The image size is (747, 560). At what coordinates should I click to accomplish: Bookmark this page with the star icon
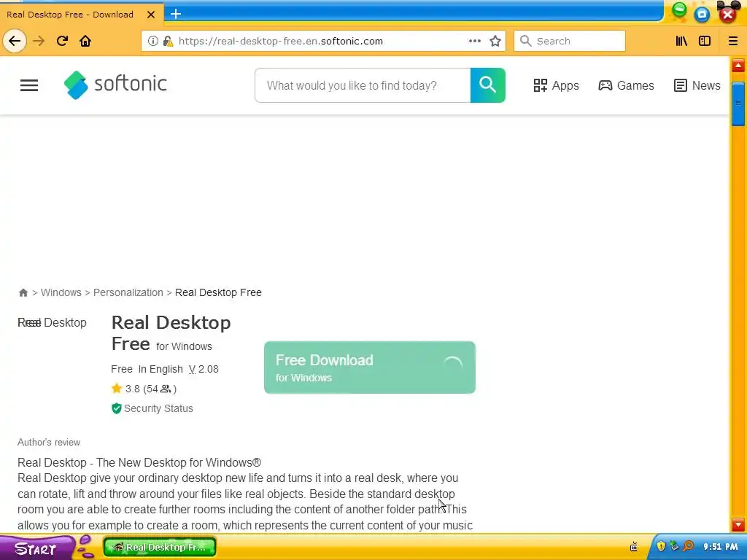click(495, 41)
